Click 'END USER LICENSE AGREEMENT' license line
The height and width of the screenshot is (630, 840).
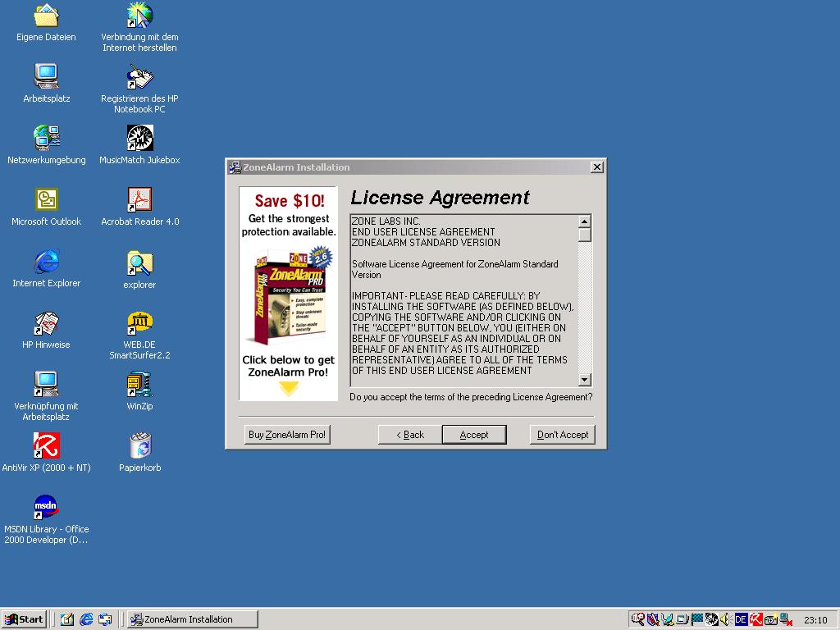point(423,232)
